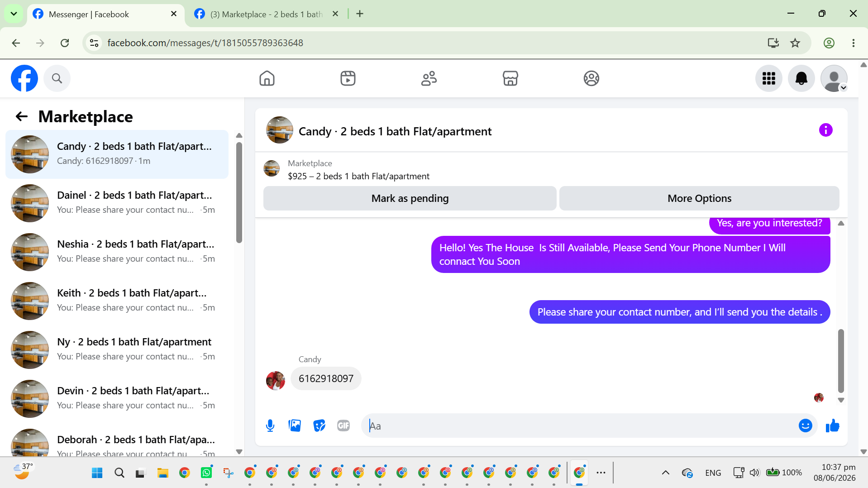Choose a sticker icon in composer

pos(319,426)
